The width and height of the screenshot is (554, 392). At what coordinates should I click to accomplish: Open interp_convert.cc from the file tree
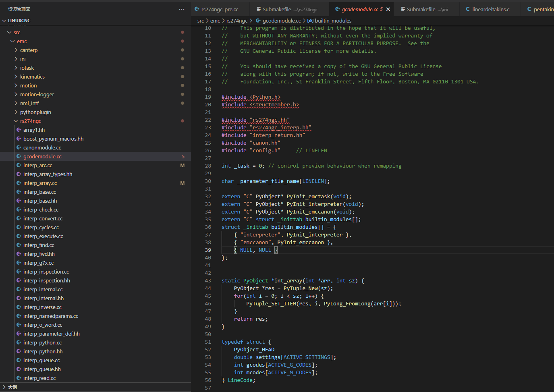tap(43, 218)
